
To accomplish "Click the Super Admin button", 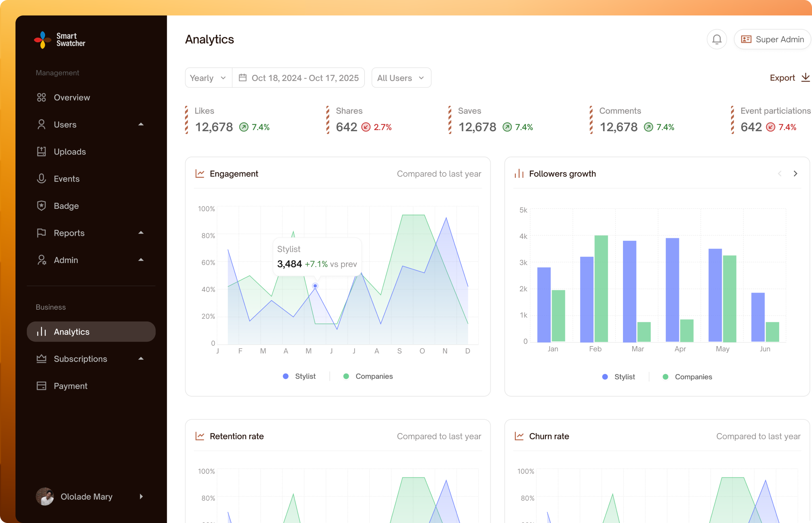I will pyautogui.click(x=772, y=39).
